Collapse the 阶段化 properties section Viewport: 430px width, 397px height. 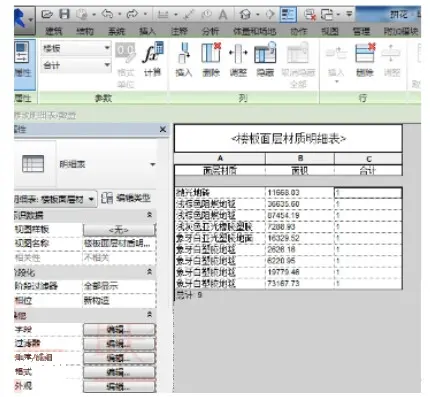(150, 272)
